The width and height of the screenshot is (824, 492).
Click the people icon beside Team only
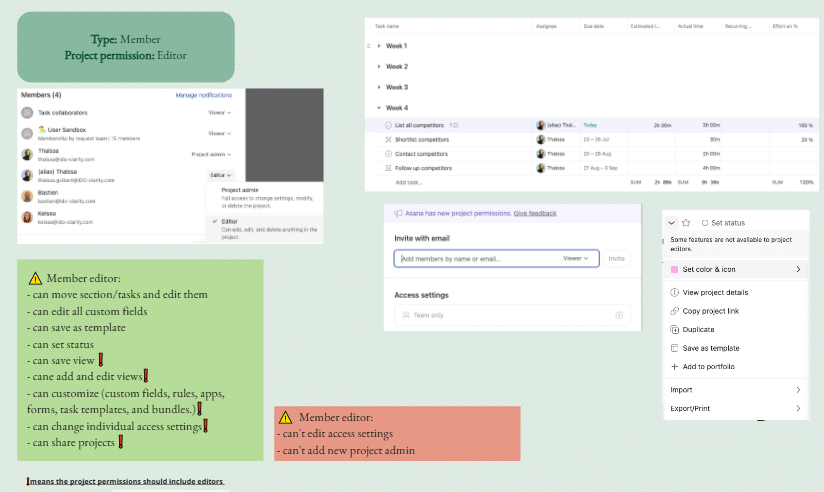click(406, 315)
